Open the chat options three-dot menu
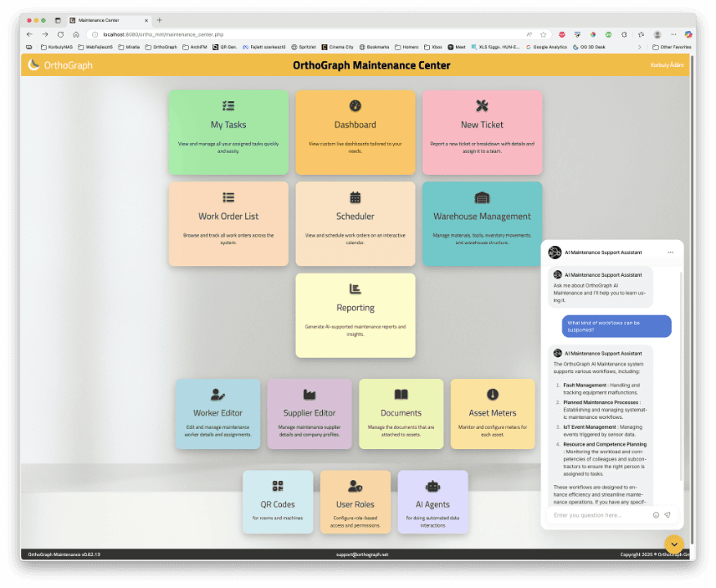The height and width of the screenshot is (588, 716). [670, 252]
